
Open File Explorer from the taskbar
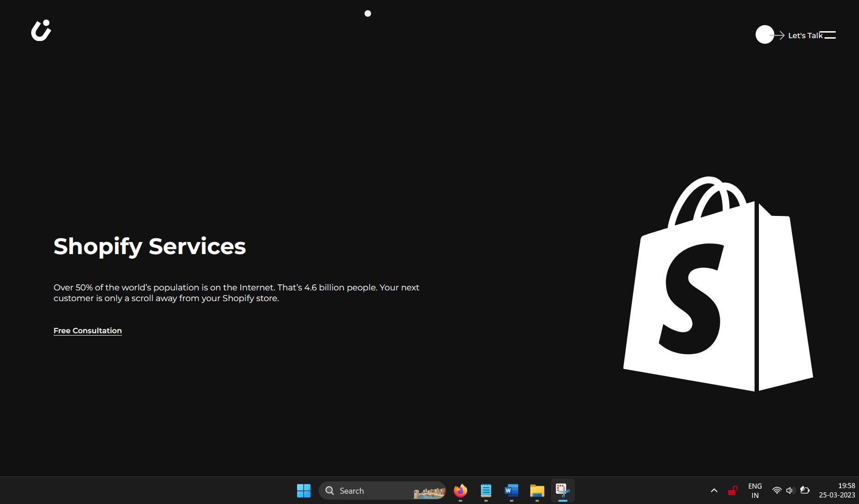coord(537,491)
